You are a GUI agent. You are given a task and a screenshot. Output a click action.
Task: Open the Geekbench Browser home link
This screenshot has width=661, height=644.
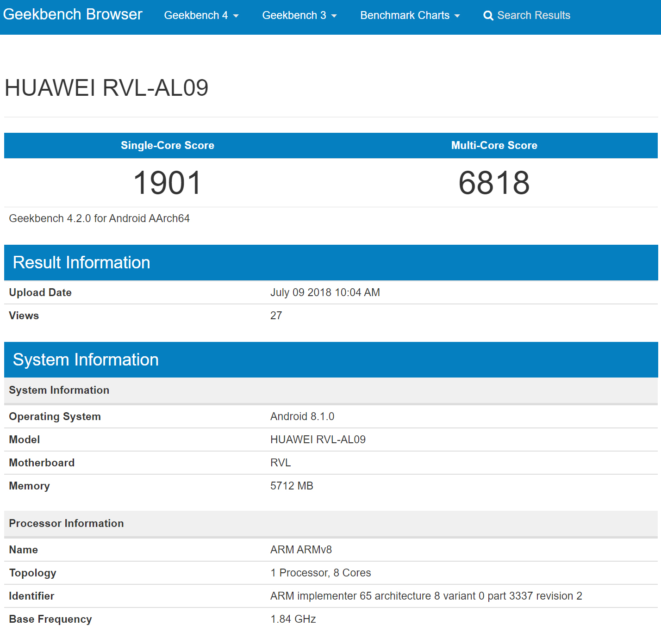(73, 15)
